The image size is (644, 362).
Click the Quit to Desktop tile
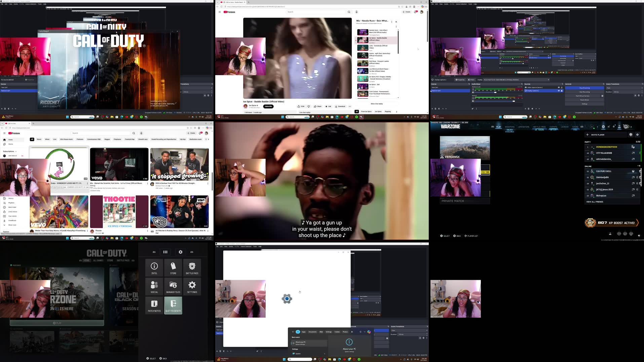[173, 305]
